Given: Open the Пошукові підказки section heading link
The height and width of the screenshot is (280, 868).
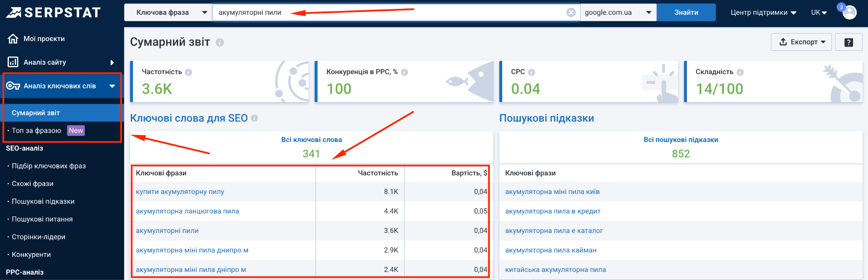Looking at the screenshot, I should [547, 118].
